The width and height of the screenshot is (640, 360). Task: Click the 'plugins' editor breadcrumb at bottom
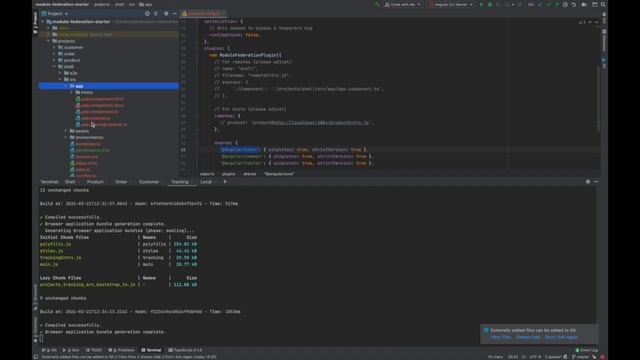pyautogui.click(x=228, y=174)
